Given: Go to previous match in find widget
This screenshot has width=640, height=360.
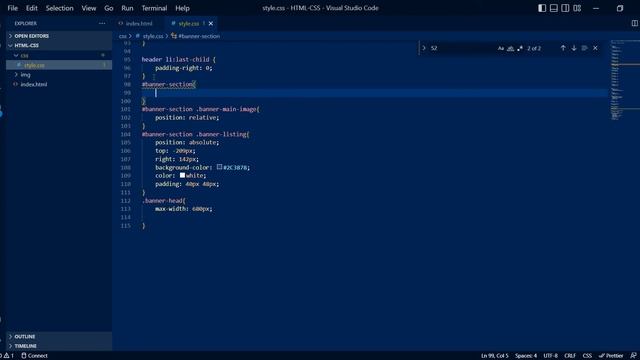Looking at the screenshot, I should point(563,48).
